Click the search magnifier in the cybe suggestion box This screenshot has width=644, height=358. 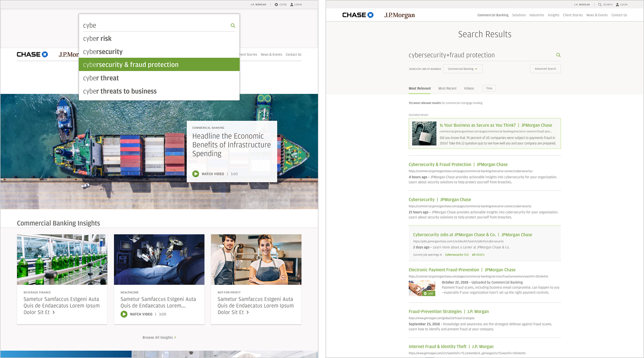[x=233, y=25]
